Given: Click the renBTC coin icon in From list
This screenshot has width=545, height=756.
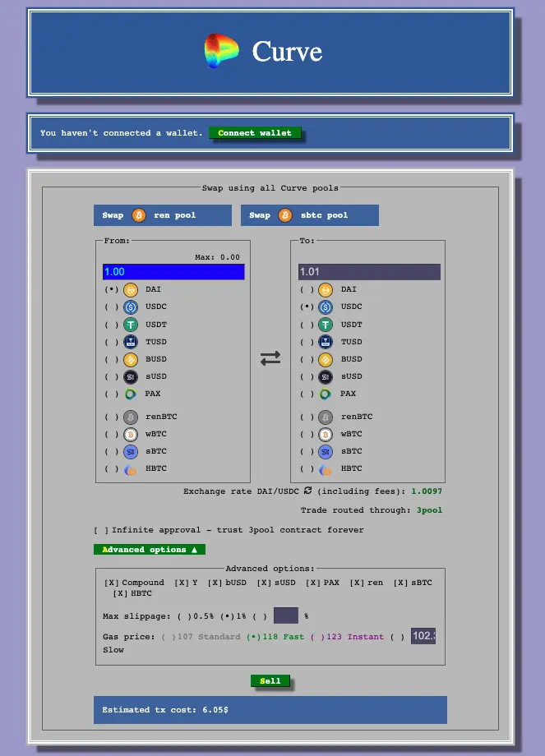Looking at the screenshot, I should click(x=131, y=417).
